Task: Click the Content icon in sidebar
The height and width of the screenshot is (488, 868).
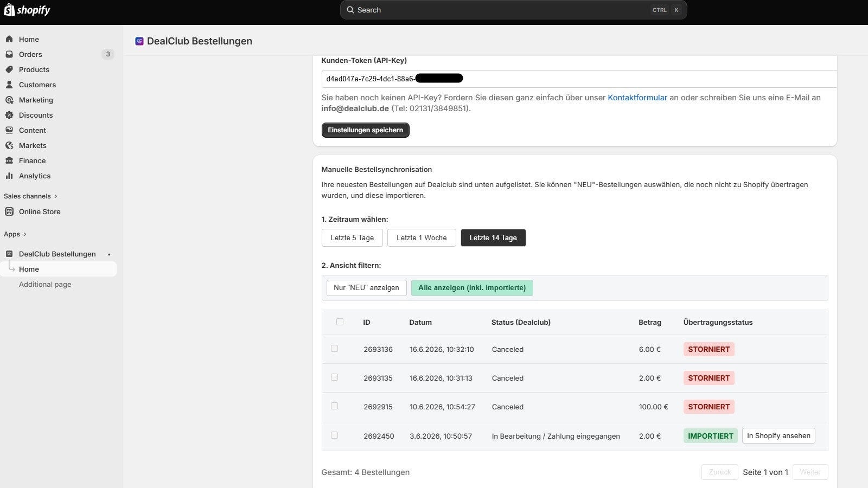Action: coord(9,130)
